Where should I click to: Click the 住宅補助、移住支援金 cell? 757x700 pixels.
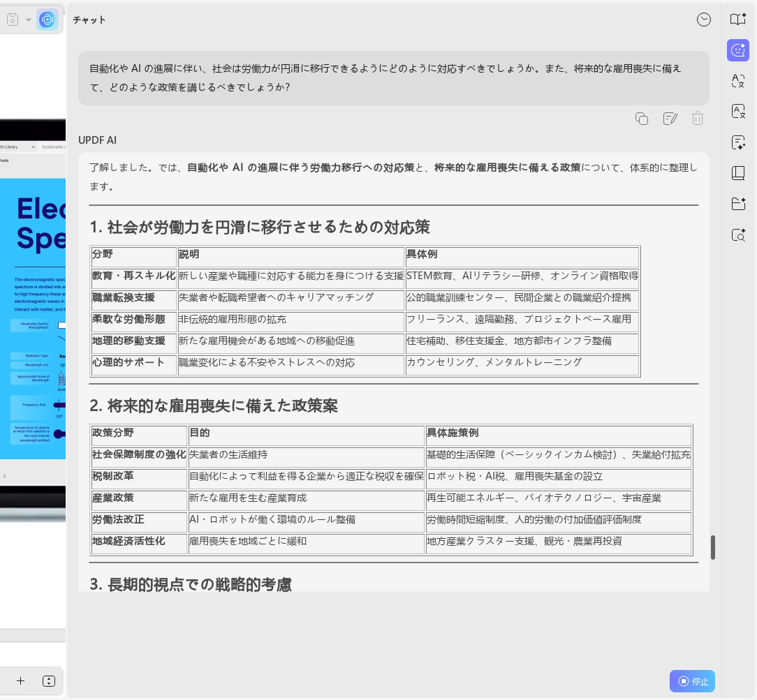pos(522,343)
